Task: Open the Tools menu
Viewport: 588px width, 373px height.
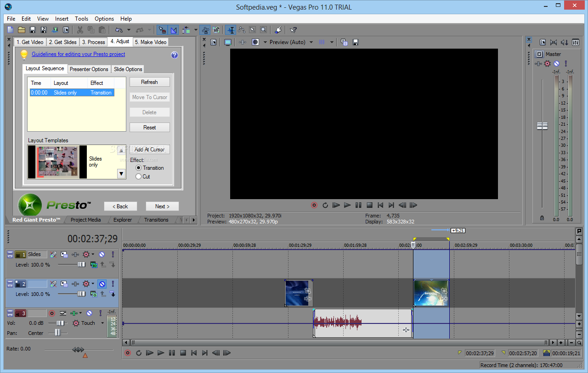Action: click(x=82, y=19)
